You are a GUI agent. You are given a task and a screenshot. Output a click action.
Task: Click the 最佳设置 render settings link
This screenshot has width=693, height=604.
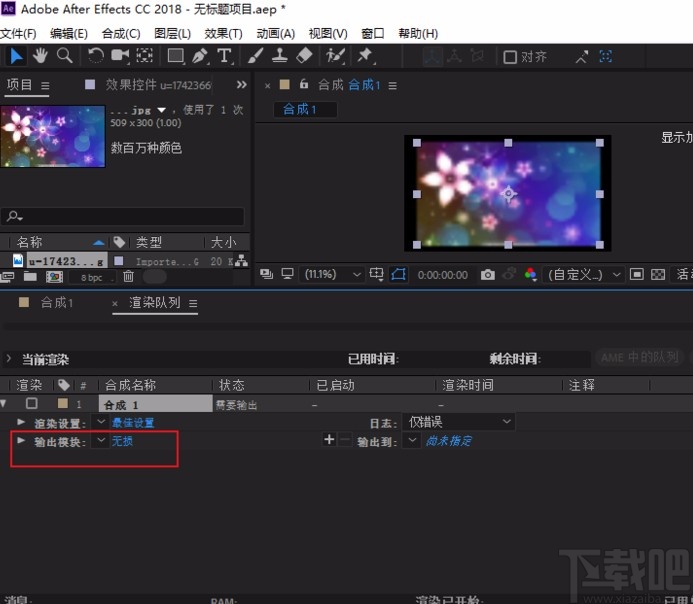pos(133,423)
